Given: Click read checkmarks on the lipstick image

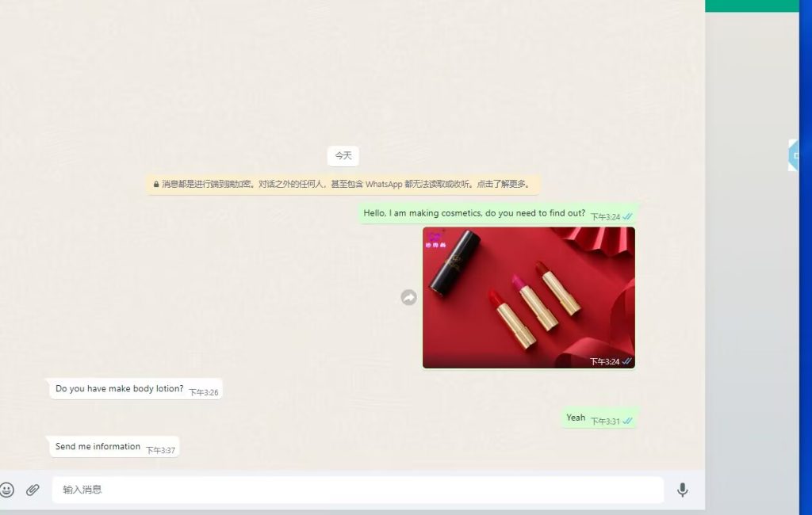Looking at the screenshot, I should 627,361.
